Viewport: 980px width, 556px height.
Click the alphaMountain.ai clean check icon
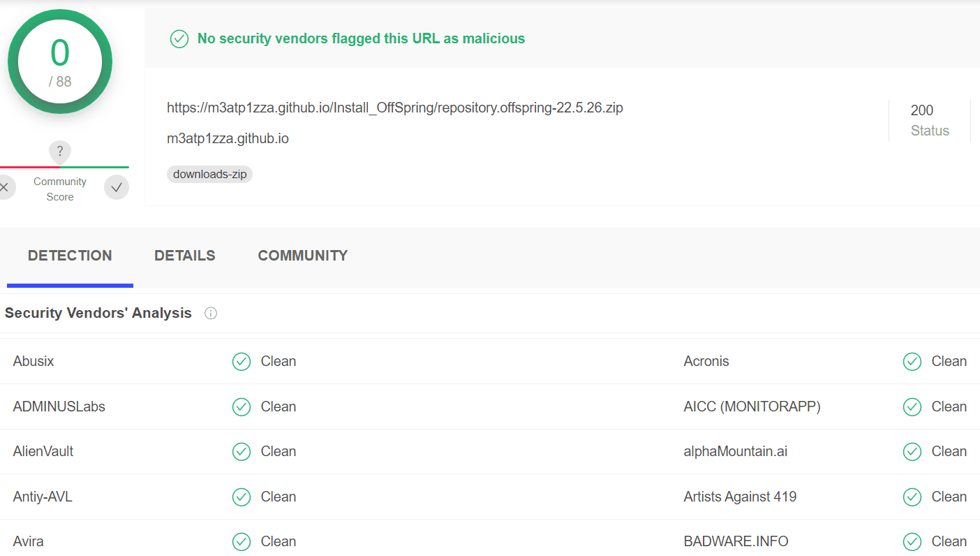912,451
